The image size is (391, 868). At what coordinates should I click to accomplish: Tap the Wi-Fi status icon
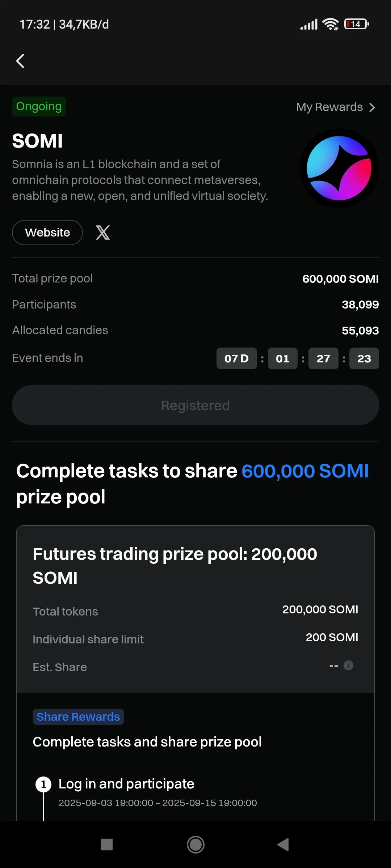pos(330,24)
